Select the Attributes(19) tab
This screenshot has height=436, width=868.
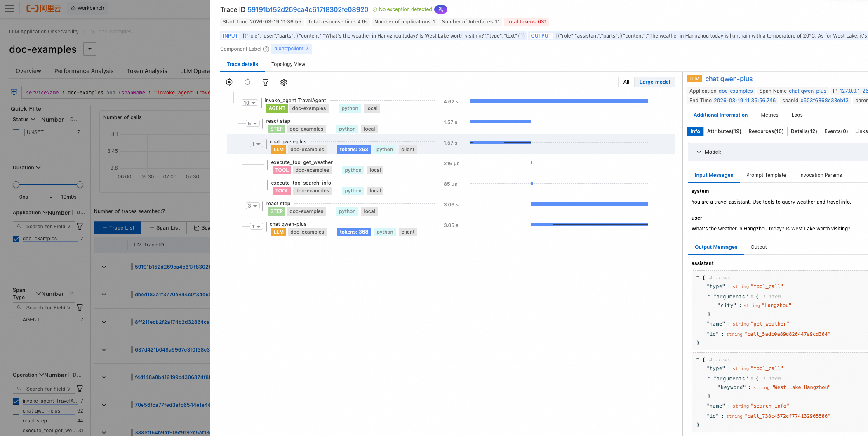(x=724, y=131)
